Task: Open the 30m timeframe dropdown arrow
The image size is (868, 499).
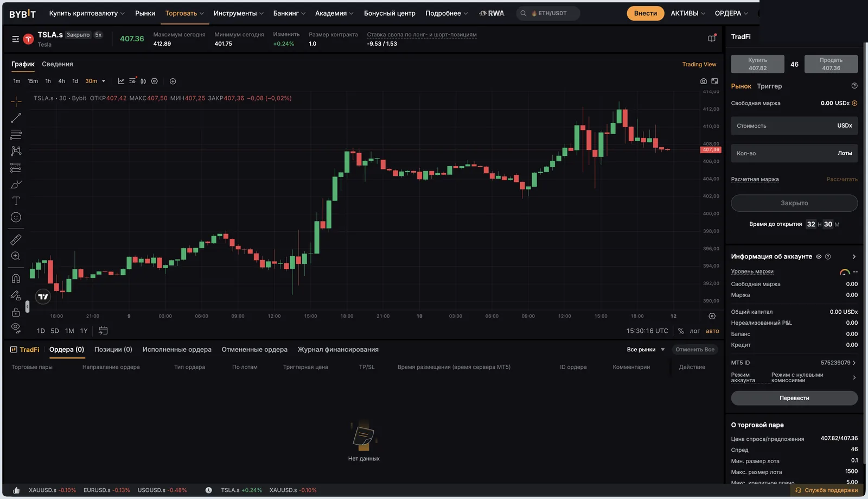Action: (104, 81)
